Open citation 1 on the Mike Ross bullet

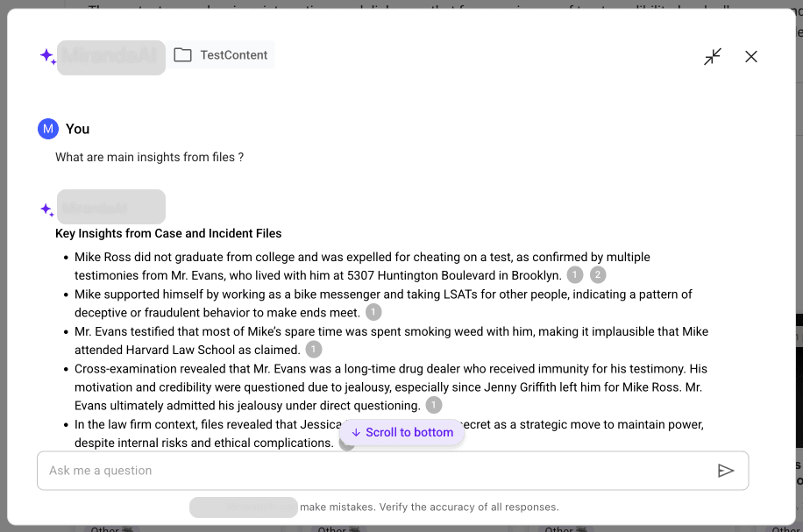[x=575, y=274]
